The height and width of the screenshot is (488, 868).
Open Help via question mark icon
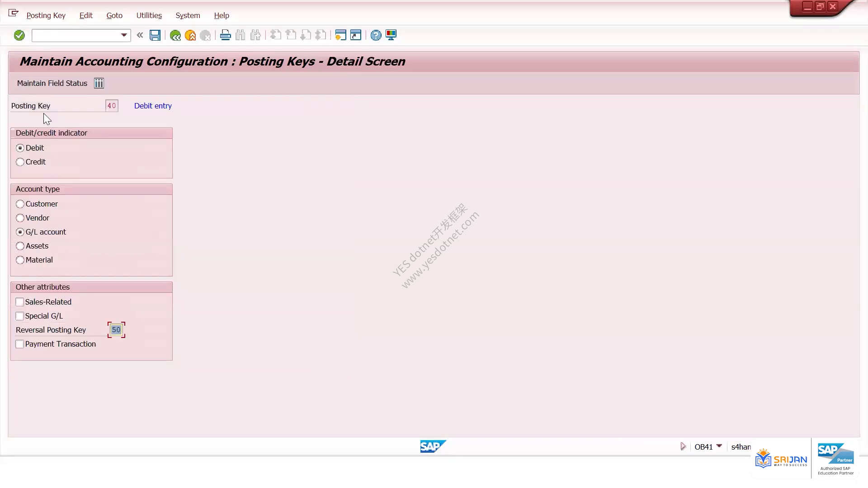[376, 35]
